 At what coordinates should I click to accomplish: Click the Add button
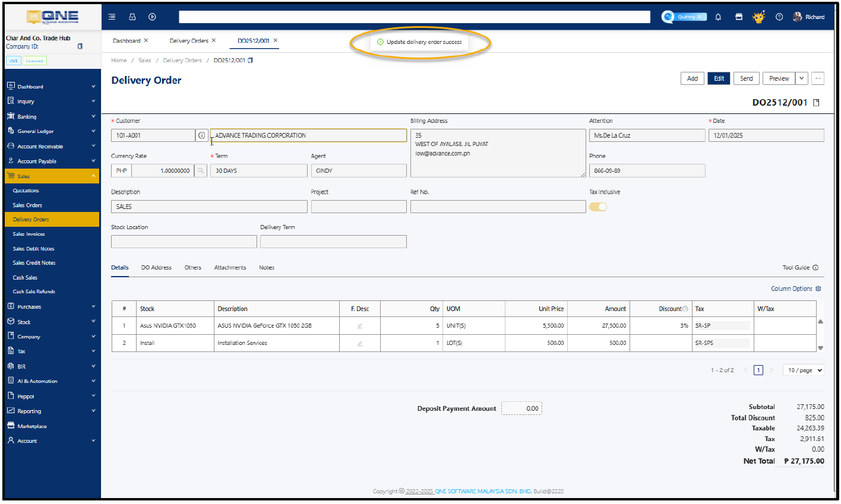693,78
